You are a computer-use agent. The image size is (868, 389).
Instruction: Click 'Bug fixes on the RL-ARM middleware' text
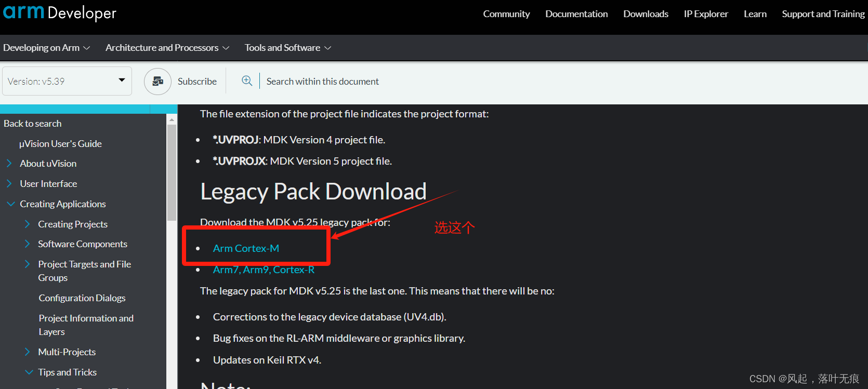click(x=339, y=338)
